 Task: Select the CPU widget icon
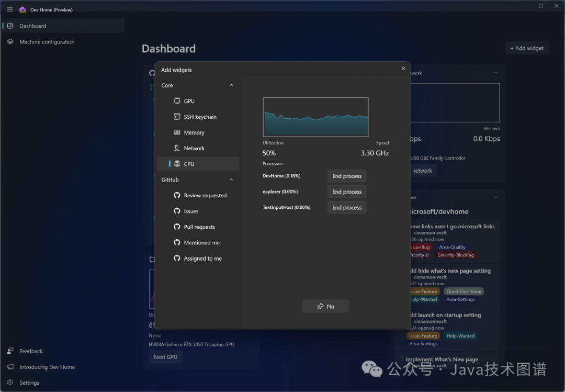pos(177,164)
